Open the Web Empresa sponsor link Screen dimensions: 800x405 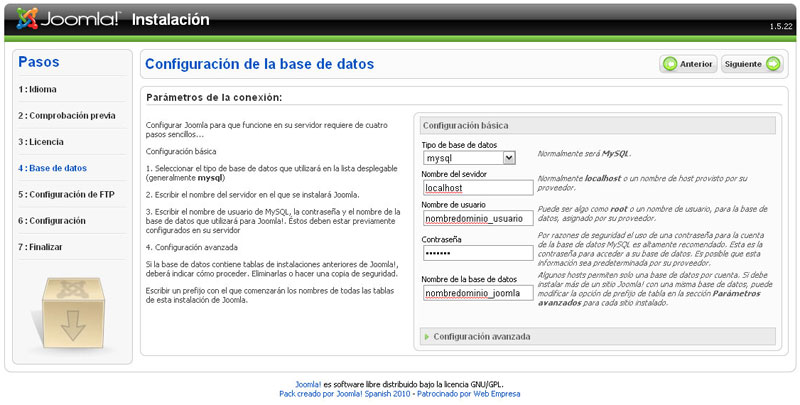[x=497, y=394]
